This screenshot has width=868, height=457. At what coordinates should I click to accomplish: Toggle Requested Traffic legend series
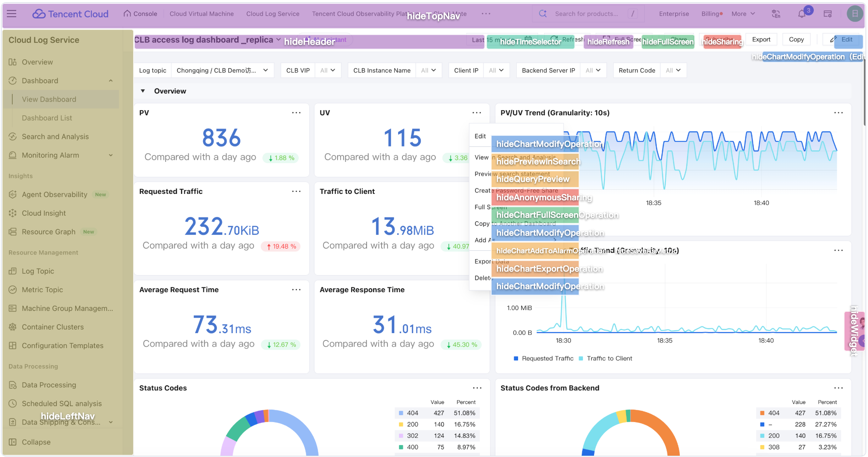coord(544,359)
